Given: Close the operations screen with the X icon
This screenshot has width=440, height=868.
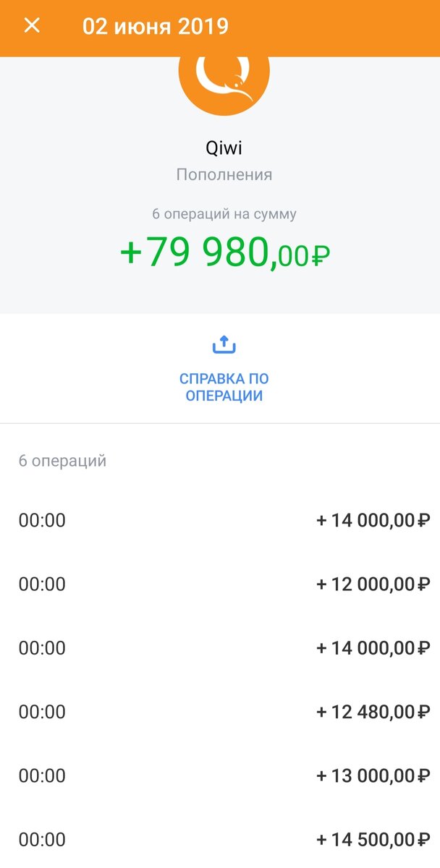Looking at the screenshot, I should 32,26.
